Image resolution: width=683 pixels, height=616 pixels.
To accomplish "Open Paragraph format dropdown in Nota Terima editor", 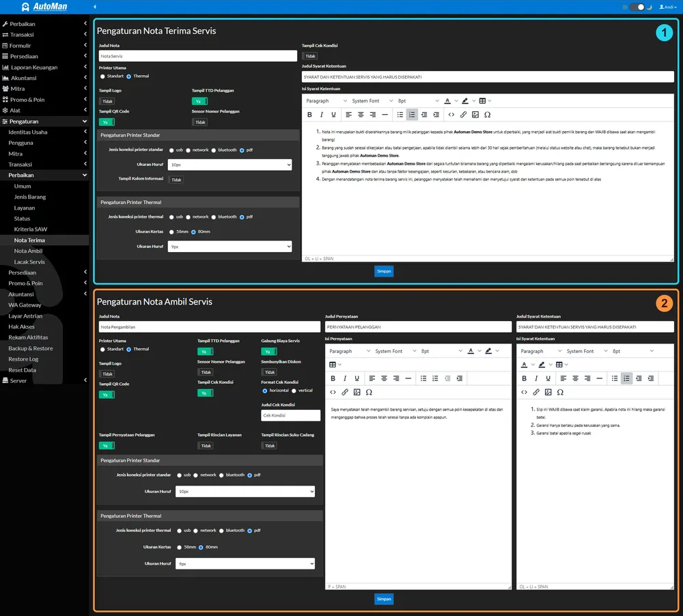I will (x=326, y=100).
